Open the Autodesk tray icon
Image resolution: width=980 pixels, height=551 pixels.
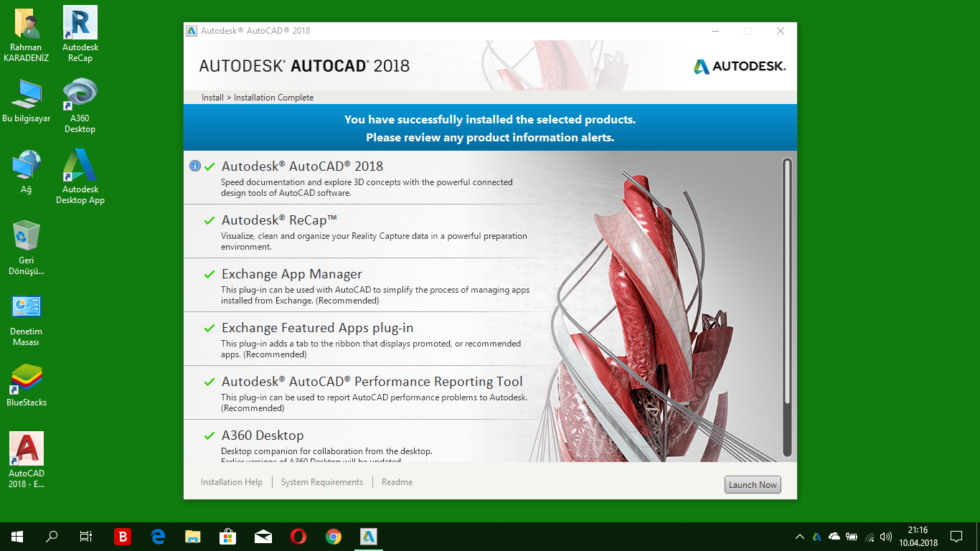pos(816,537)
